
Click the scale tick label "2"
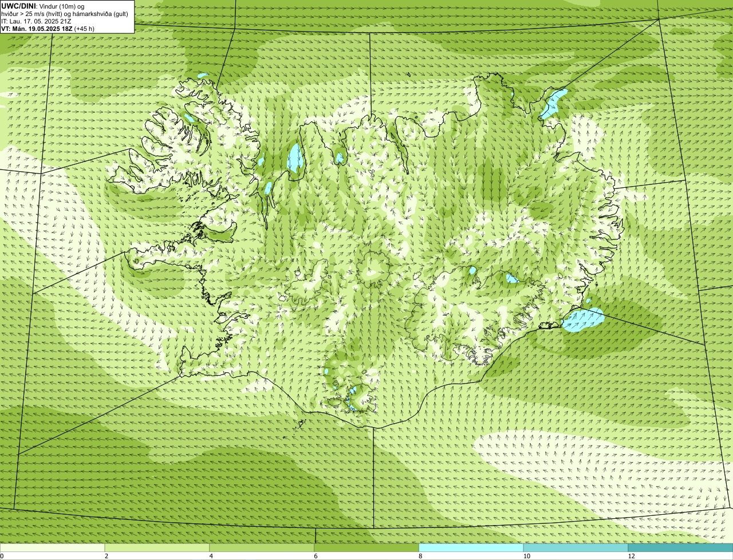tap(107, 556)
